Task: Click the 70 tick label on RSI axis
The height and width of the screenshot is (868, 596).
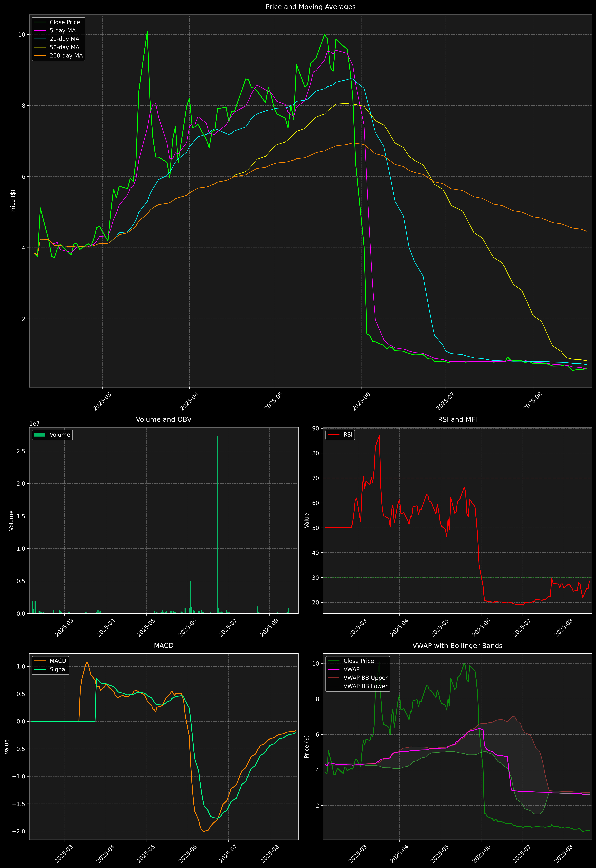Action: (316, 478)
